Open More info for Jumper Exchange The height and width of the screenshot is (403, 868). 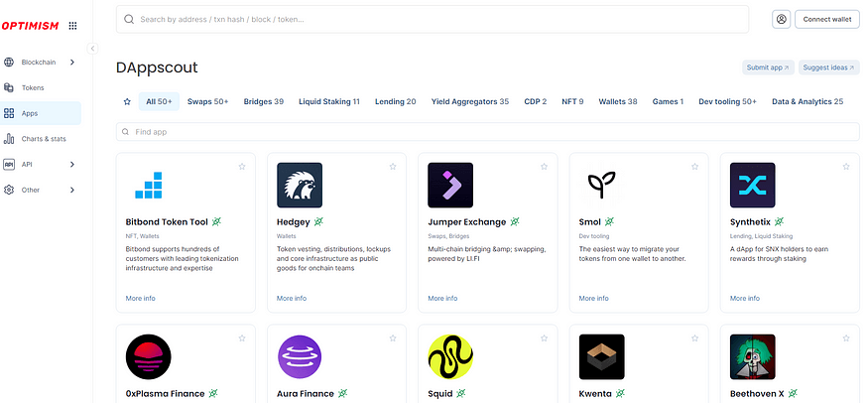[442, 299]
